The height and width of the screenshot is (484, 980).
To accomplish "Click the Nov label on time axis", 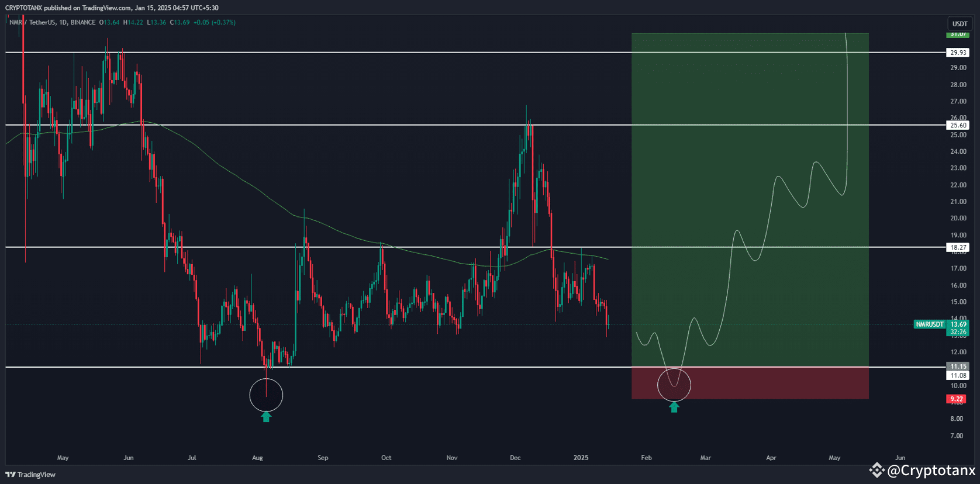I will 452,458.
